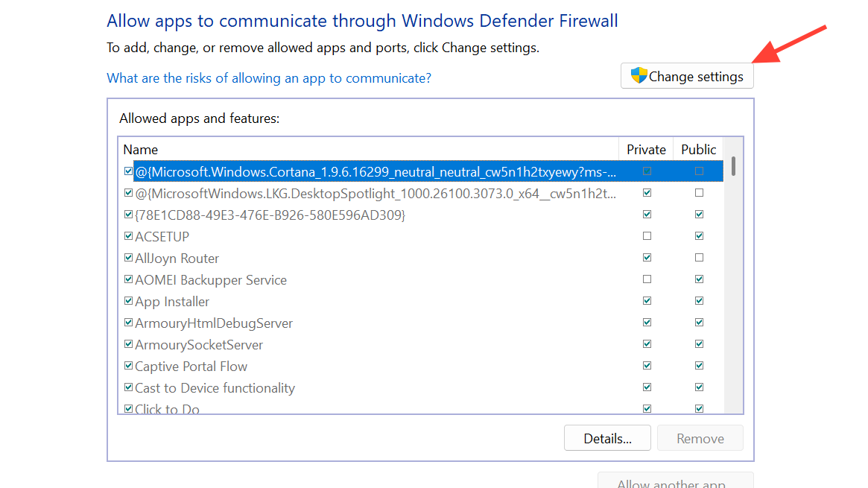Select the {78E1CD88-49E3-476E row name
The width and height of the screenshot is (868, 488).
pyautogui.click(x=270, y=215)
